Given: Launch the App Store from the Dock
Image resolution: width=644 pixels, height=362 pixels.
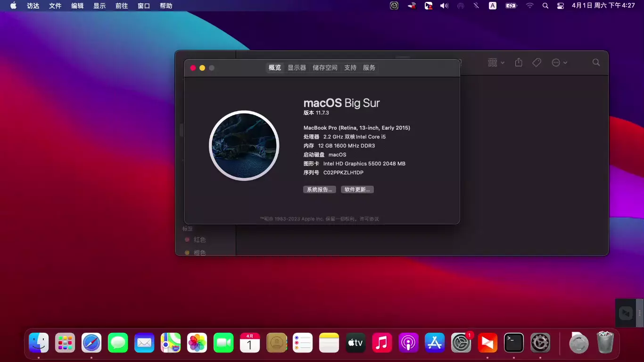Looking at the screenshot, I should point(435,343).
